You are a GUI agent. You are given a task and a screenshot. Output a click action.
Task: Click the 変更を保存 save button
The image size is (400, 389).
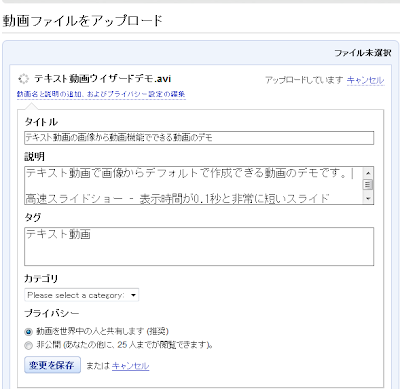pyautogui.click(x=52, y=365)
